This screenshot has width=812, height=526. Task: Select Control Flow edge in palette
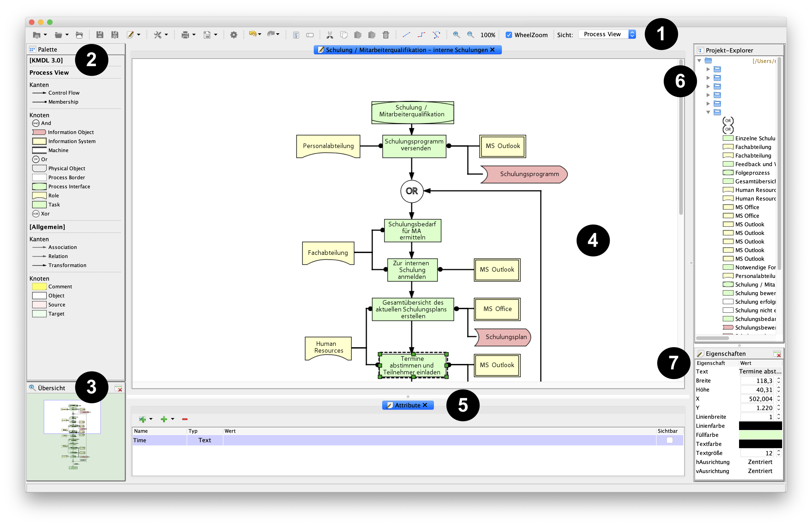coord(63,93)
